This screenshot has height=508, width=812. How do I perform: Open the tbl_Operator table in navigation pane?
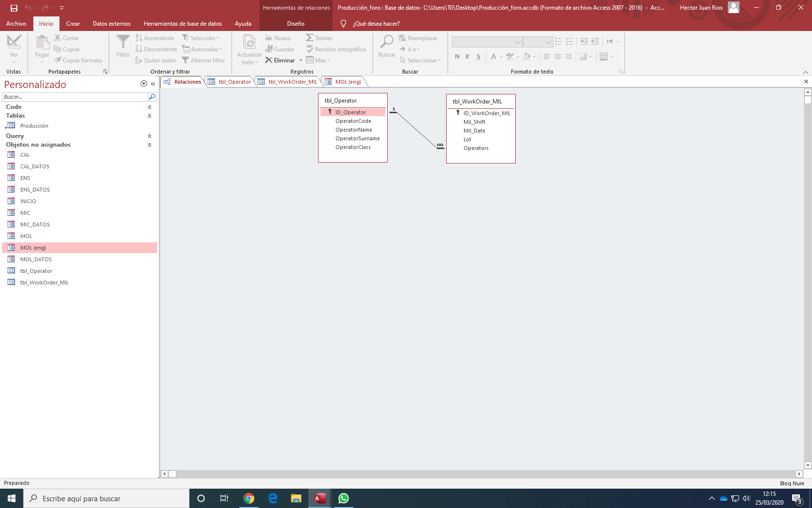[x=36, y=271]
